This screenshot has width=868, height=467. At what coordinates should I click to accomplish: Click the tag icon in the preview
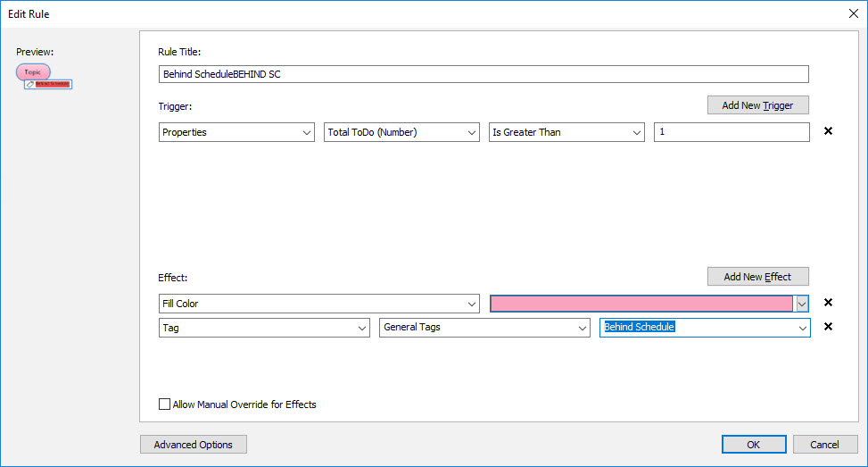30,85
